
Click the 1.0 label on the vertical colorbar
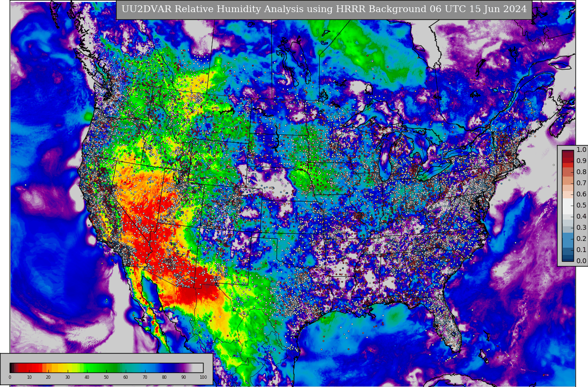click(581, 150)
